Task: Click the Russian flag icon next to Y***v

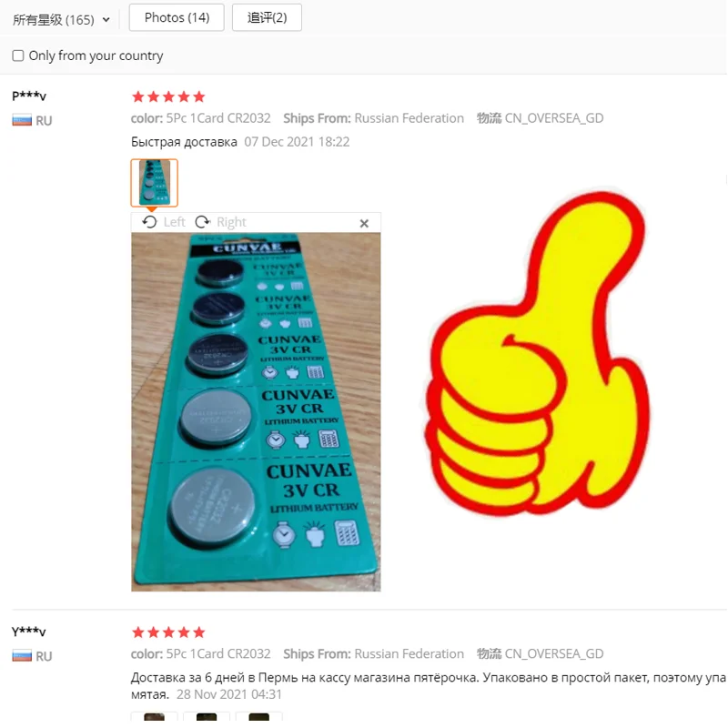Action: 22,656
